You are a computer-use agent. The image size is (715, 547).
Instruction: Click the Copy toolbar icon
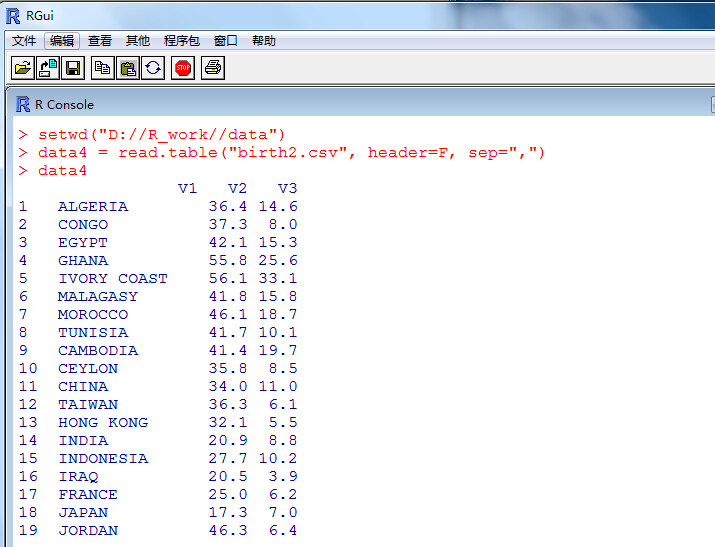tap(102, 68)
